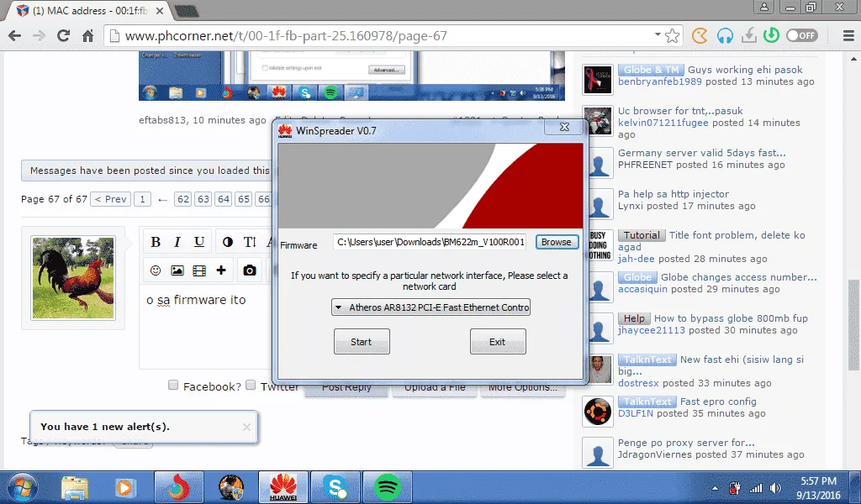Check the Twitter share checkbox
Image resolution: width=861 pixels, height=504 pixels.
(251, 385)
